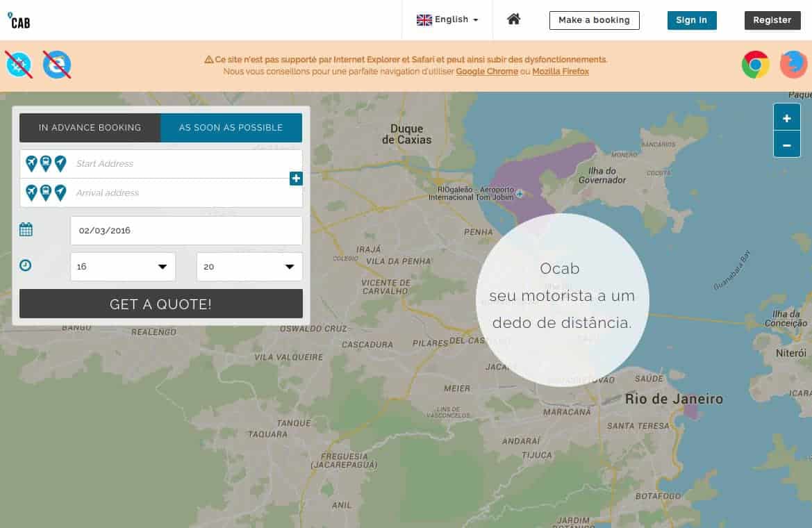Click the Galeão airport marker on the map
Viewport: 812px width, 528px height.
pos(520,194)
